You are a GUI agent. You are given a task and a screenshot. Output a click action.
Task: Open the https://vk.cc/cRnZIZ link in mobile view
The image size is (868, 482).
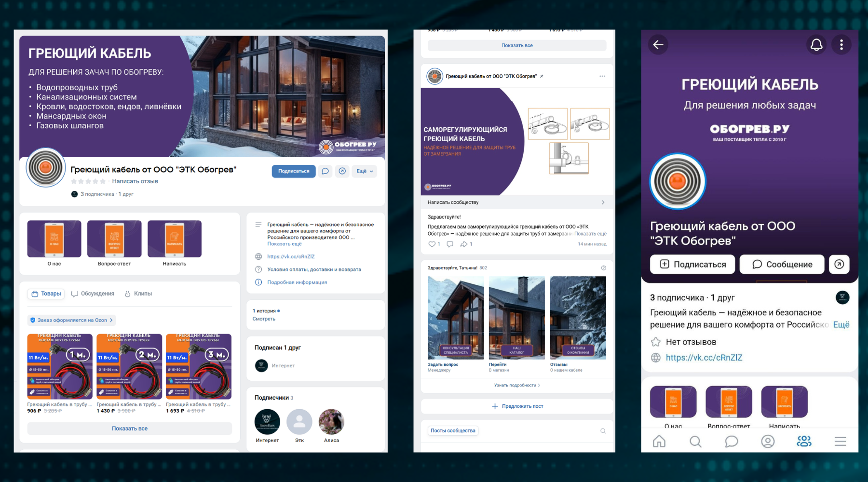pyautogui.click(x=704, y=358)
